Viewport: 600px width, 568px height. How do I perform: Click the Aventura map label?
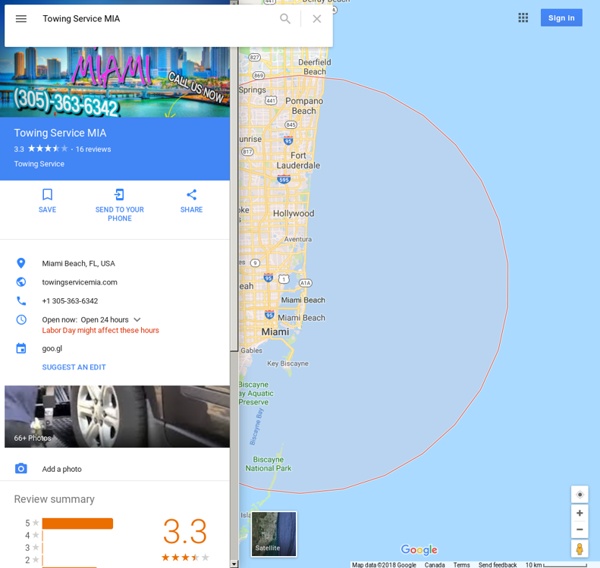tap(298, 239)
